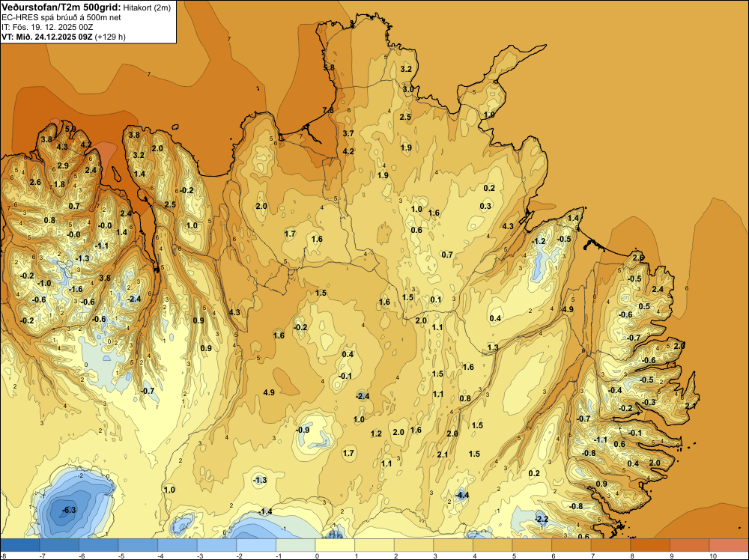Click the legend swatch between -3 and -2
Viewport: 749px width, 560px height.
(217, 545)
